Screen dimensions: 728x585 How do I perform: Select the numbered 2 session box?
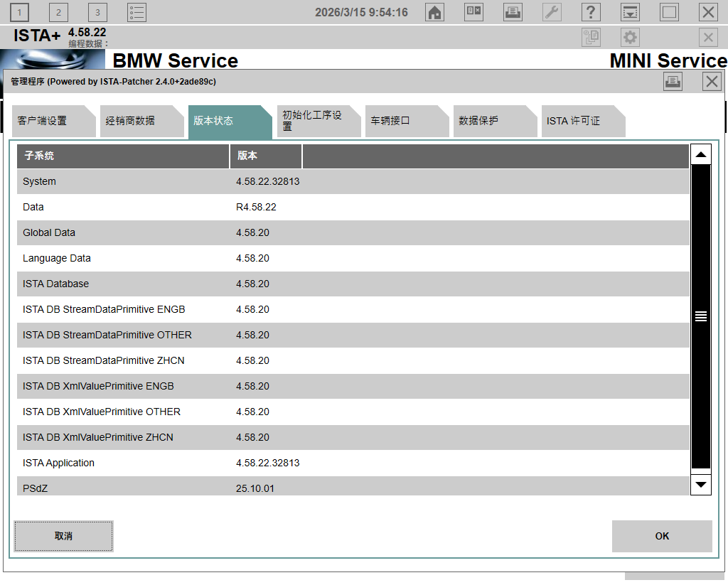tap(58, 12)
